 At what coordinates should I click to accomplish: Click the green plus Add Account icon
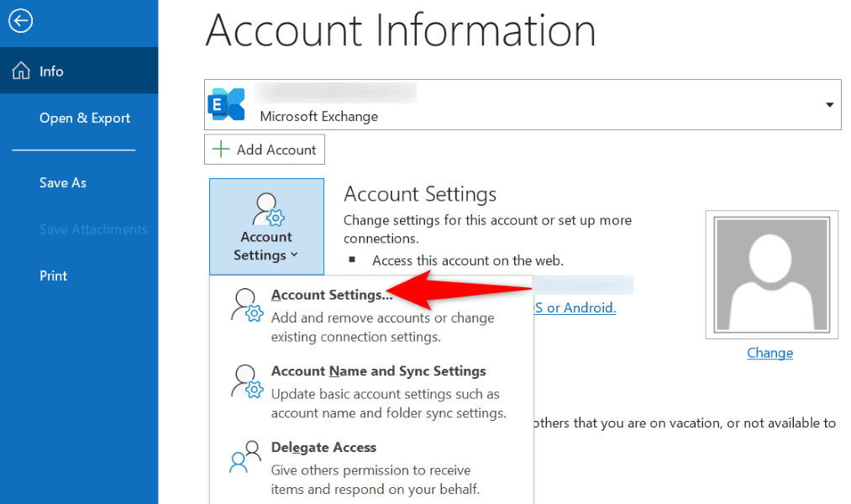pos(221,150)
